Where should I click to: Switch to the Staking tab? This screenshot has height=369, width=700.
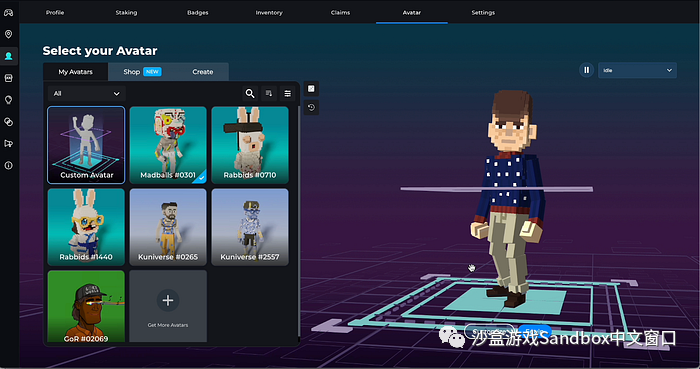point(126,12)
